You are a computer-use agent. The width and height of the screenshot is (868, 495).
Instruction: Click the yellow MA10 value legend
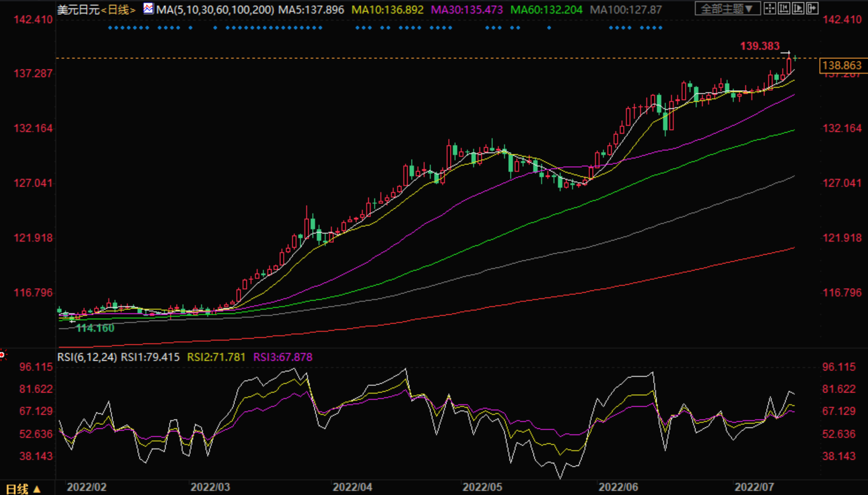(x=387, y=10)
